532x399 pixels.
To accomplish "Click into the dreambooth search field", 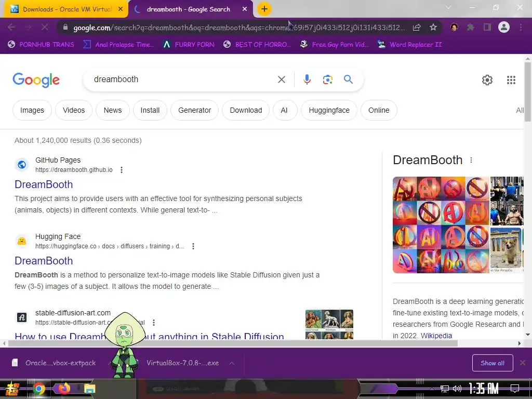I will coord(183,79).
